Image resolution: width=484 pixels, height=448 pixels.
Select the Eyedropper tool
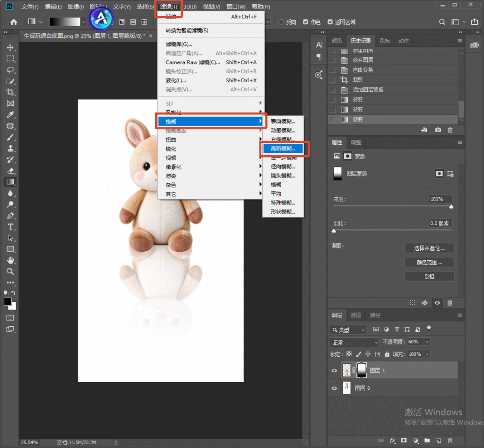click(10, 114)
